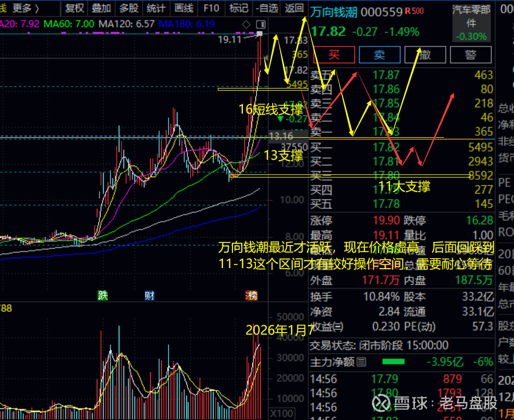Select the 买一 17.82 bid row
This screenshot has height=420, width=514.
(401, 147)
